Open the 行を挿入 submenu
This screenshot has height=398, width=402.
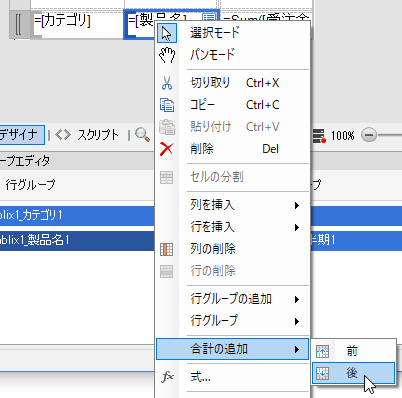[x=233, y=227]
